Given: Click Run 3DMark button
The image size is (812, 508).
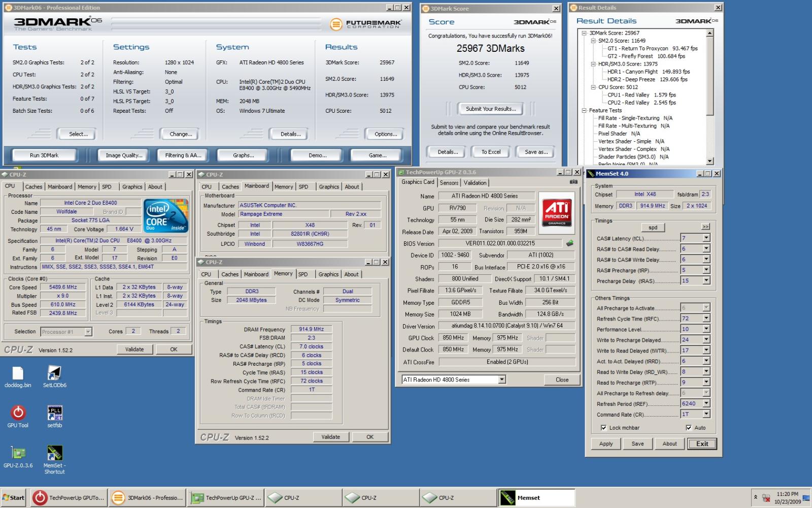Looking at the screenshot, I should (x=44, y=155).
